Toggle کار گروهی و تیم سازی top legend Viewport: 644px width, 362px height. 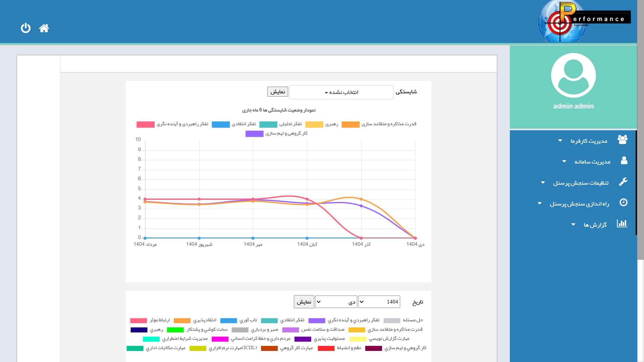[276, 134]
